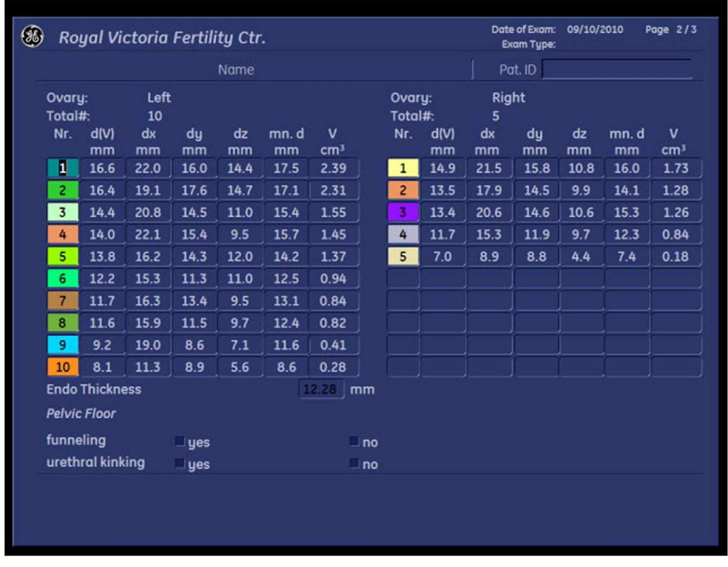Select left ovary follicle 4 salmon swatch
The height and width of the screenshot is (567, 728).
click(63, 234)
